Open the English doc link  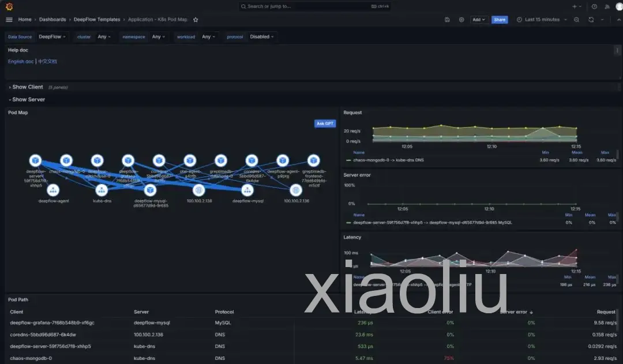pos(21,62)
